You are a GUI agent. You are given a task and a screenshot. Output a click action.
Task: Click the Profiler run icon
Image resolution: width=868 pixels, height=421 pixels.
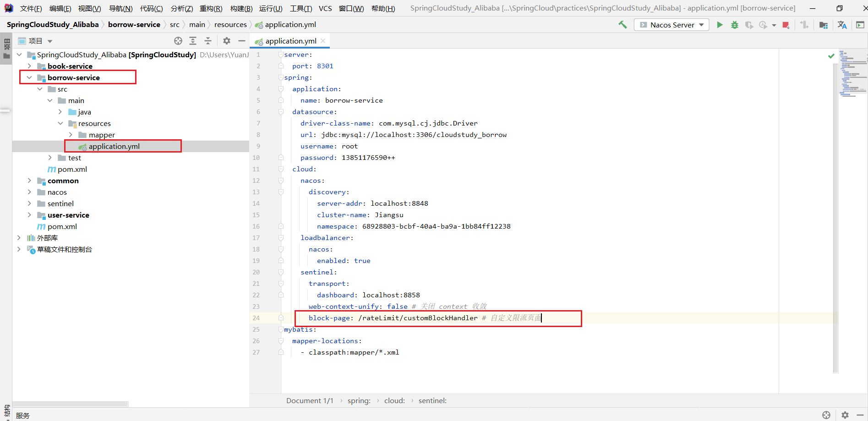pyautogui.click(x=763, y=25)
